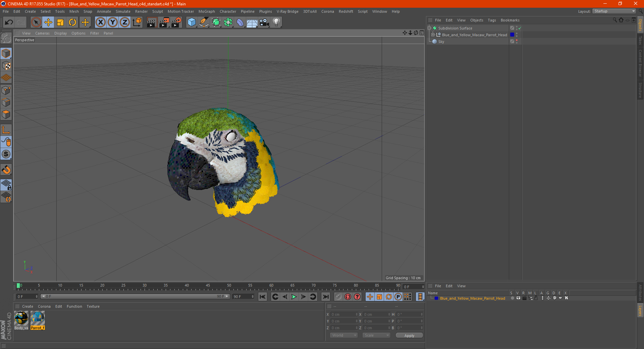This screenshot has height=349, width=644.
Task: Step the end frame 90 F spinner
Action: [253, 297]
